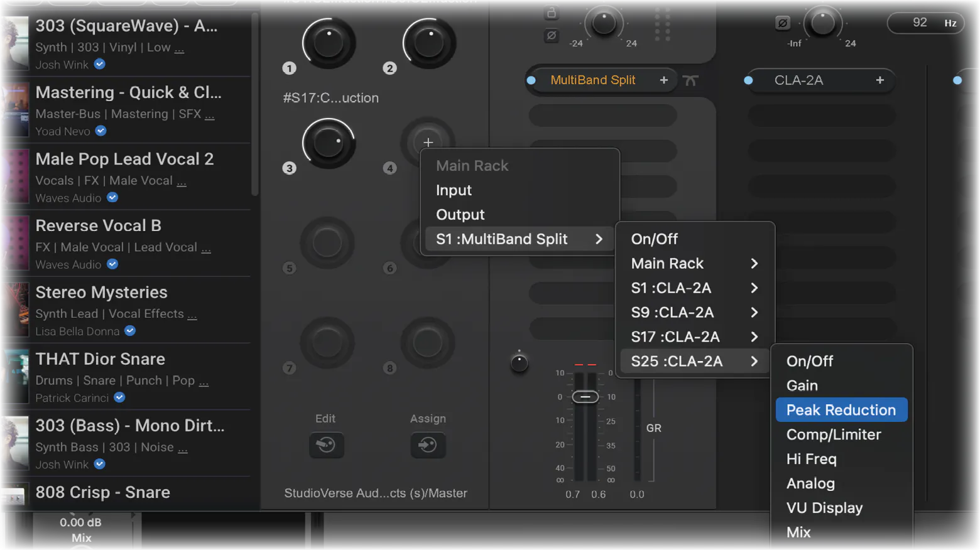Select Hi Freq parameter

[812, 459]
